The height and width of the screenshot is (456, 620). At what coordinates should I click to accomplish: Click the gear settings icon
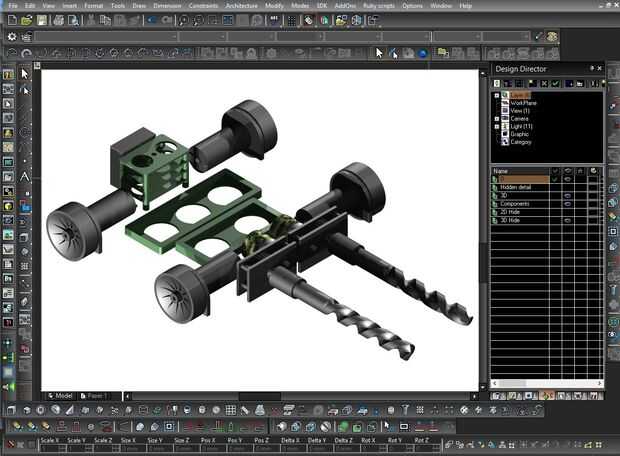12,37
